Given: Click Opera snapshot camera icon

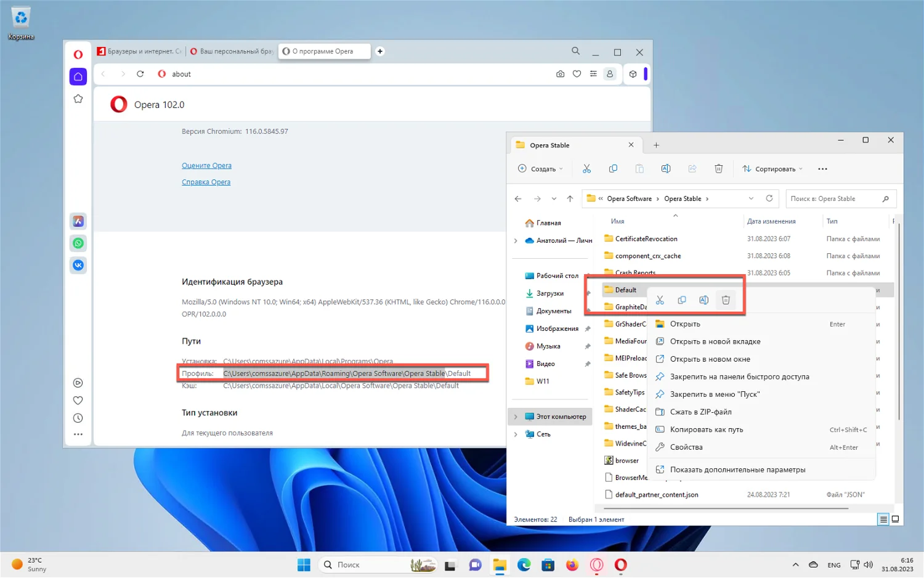Looking at the screenshot, I should tap(560, 74).
